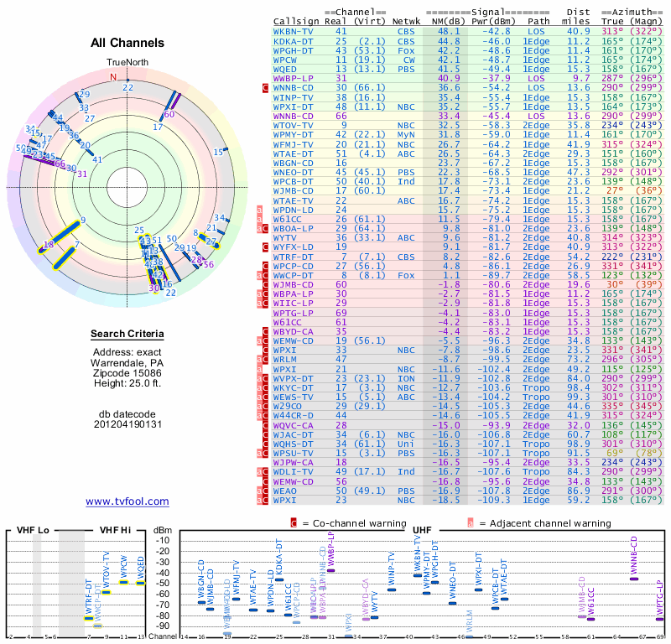
Task: Click the WFMJ-TV callsign in the table
Action: (x=293, y=144)
